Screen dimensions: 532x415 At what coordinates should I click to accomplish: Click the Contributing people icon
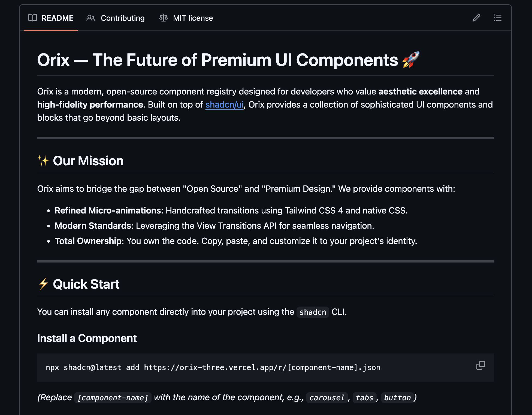(90, 18)
